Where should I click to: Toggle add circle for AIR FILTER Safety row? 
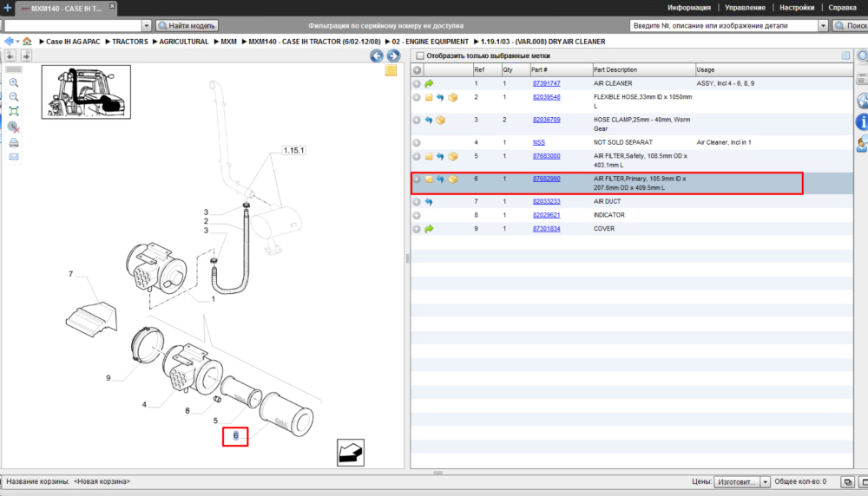pos(417,156)
